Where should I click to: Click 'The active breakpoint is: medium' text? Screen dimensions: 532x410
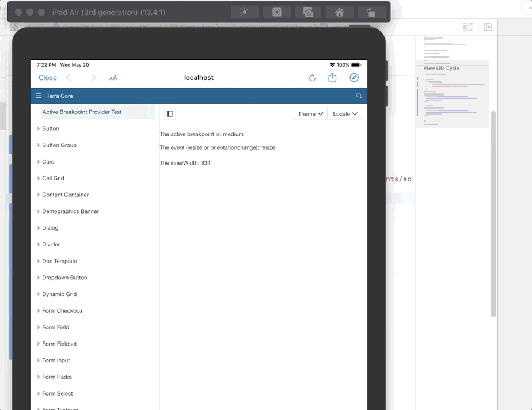click(x=202, y=134)
